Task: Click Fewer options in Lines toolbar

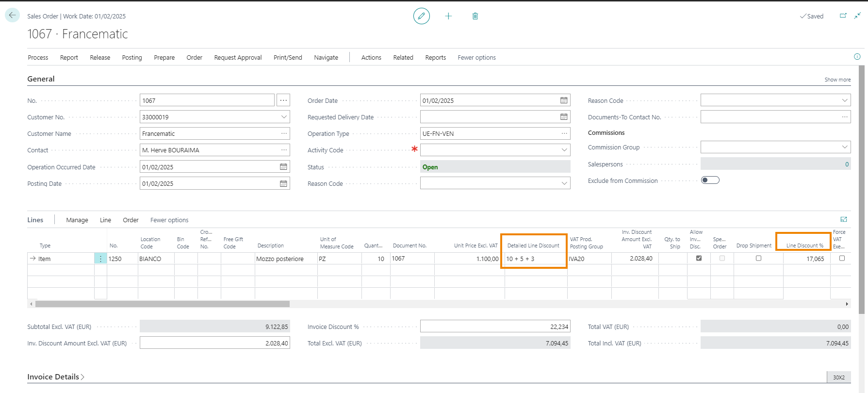Action: coord(169,220)
